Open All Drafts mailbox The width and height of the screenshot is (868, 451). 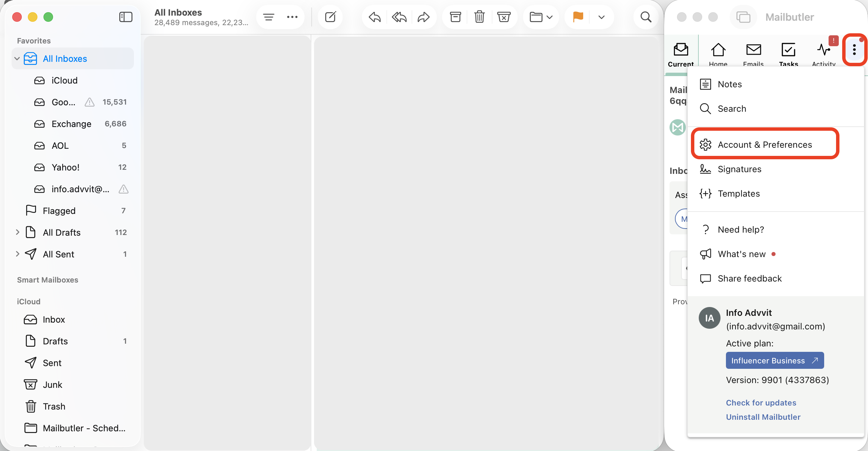tap(73, 232)
